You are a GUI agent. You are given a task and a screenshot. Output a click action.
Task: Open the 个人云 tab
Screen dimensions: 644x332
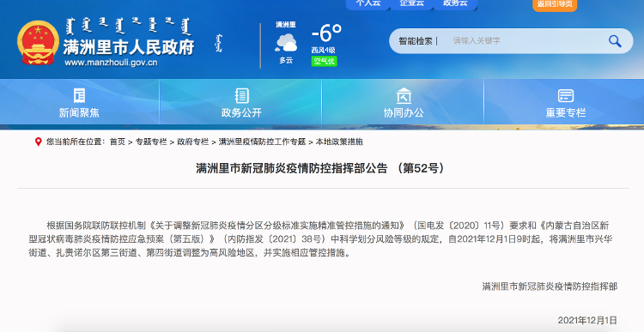click(368, 4)
